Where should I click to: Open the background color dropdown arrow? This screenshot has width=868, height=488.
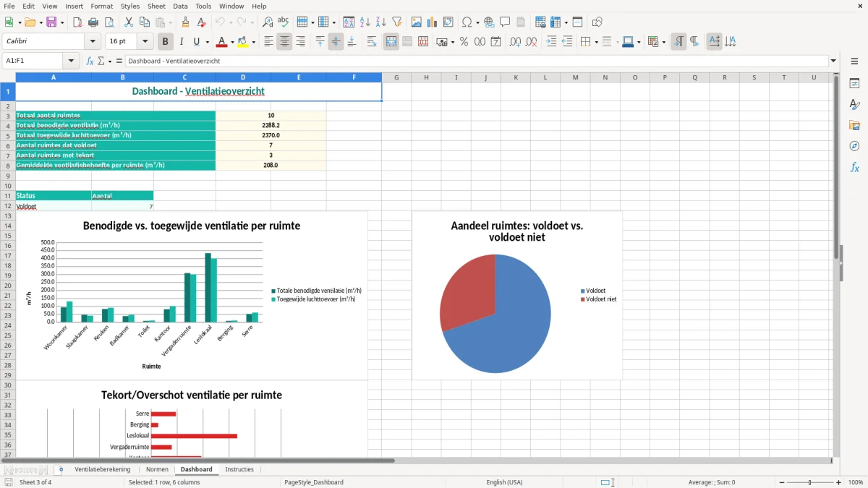click(253, 42)
